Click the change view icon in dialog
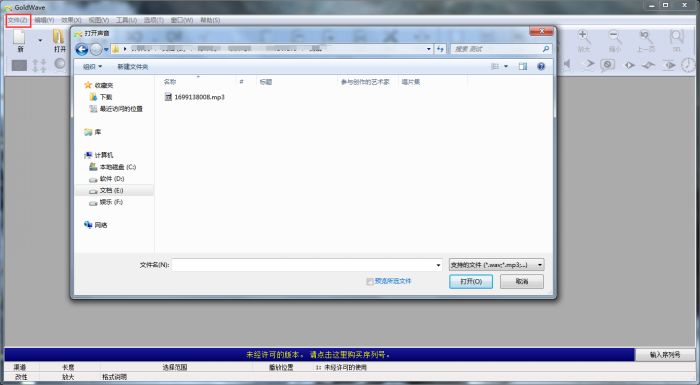700x385 pixels. [x=495, y=67]
